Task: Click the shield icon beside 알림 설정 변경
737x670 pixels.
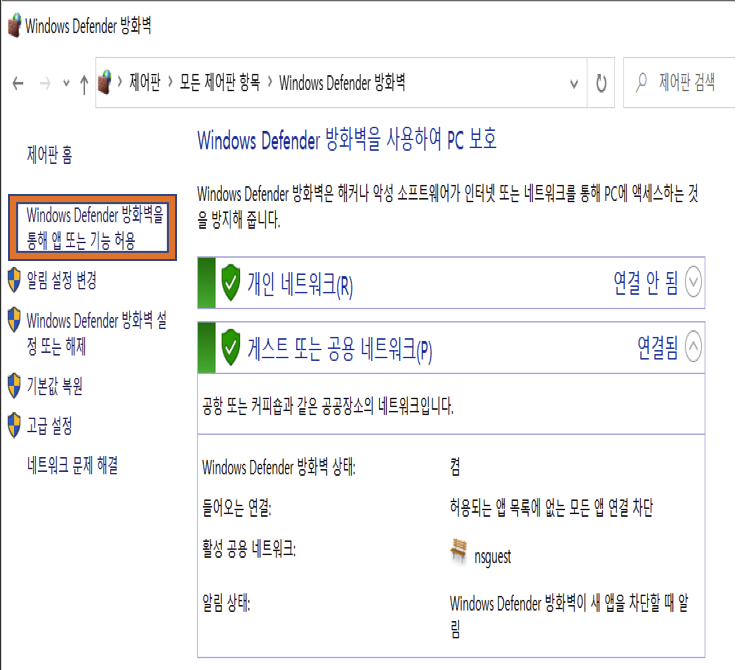Action: tap(14, 280)
